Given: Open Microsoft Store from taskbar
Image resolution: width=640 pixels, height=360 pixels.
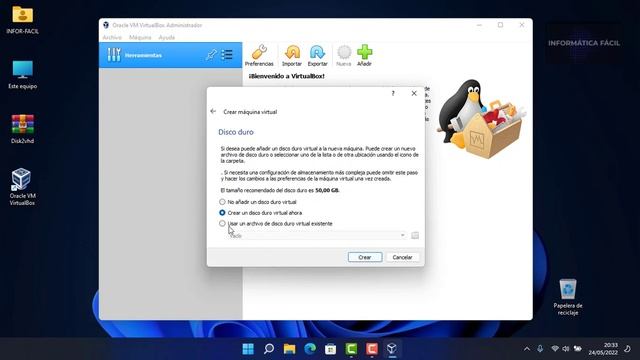Looking at the screenshot, I should pos(331,349).
